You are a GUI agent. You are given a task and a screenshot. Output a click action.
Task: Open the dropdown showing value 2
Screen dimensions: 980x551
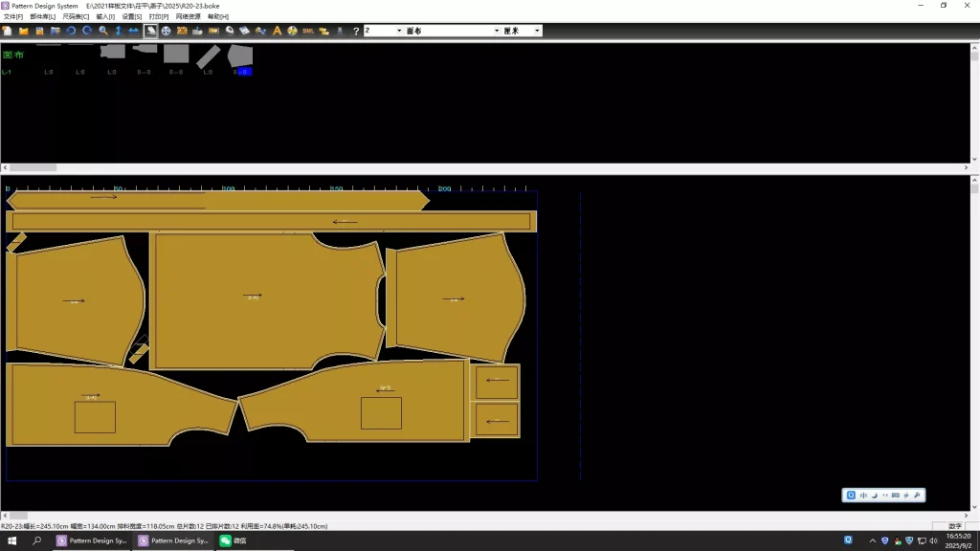click(398, 31)
